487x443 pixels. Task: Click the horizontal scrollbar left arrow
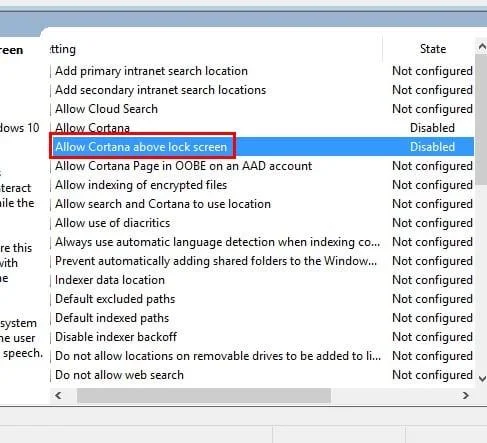point(58,396)
